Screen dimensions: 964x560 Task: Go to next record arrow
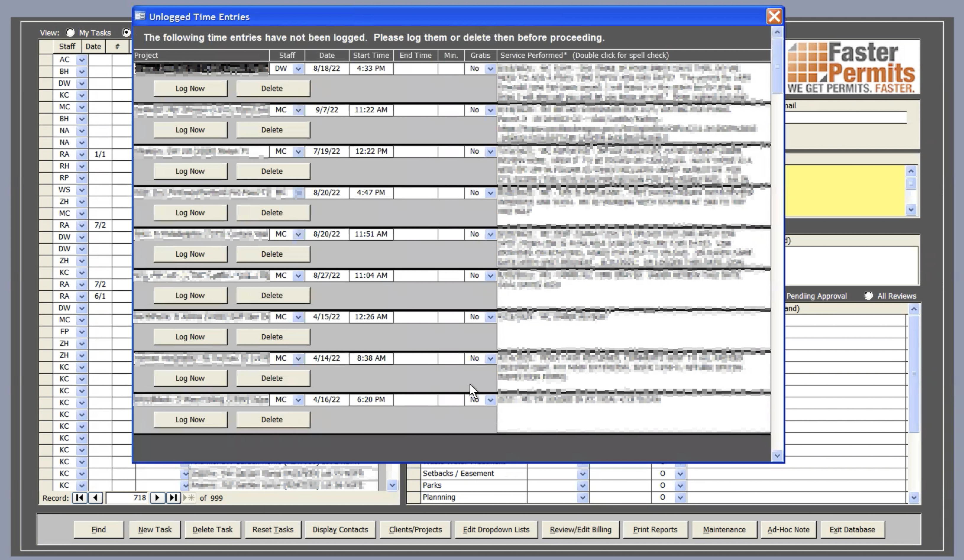coord(157,498)
